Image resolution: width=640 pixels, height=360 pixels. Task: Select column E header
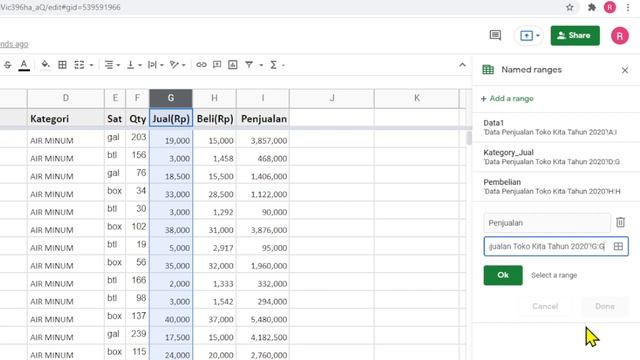[115, 98]
